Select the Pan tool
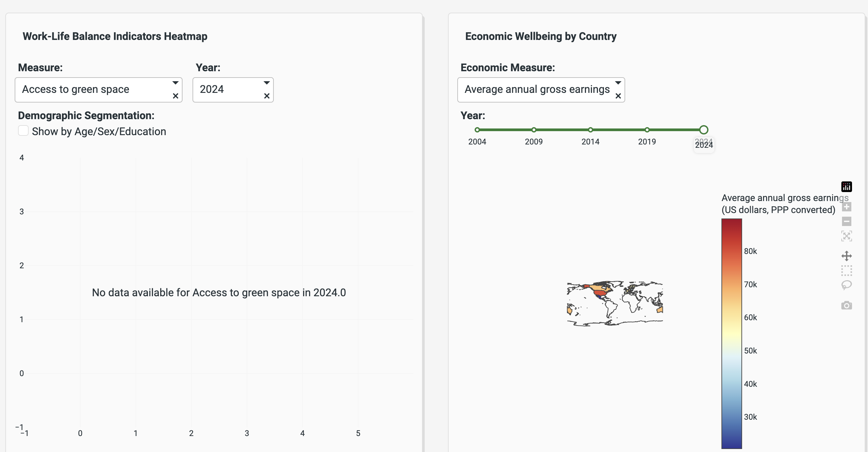The height and width of the screenshot is (452, 868). click(846, 256)
